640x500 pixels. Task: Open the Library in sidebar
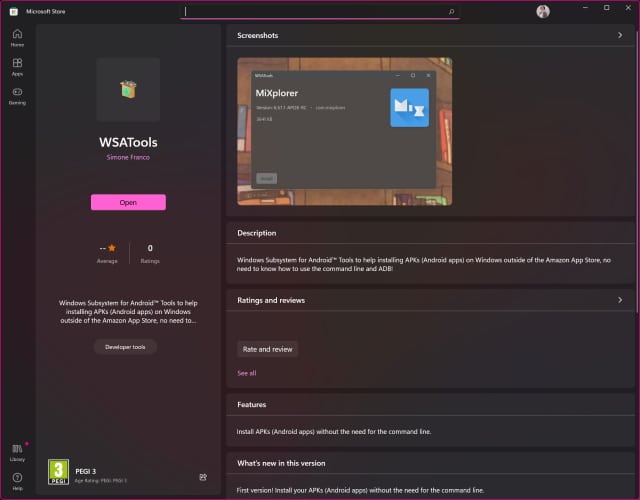point(17,453)
